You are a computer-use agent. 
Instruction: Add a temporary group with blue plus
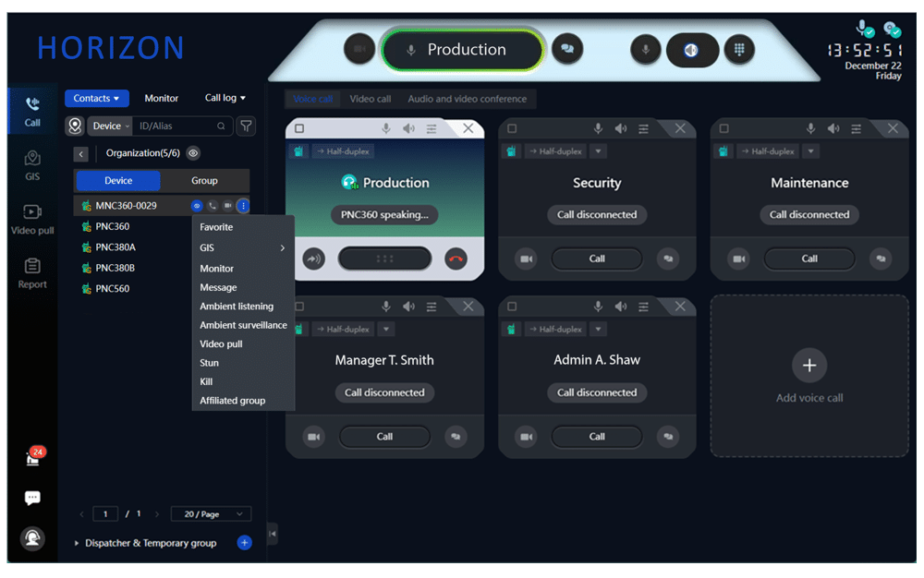244,543
